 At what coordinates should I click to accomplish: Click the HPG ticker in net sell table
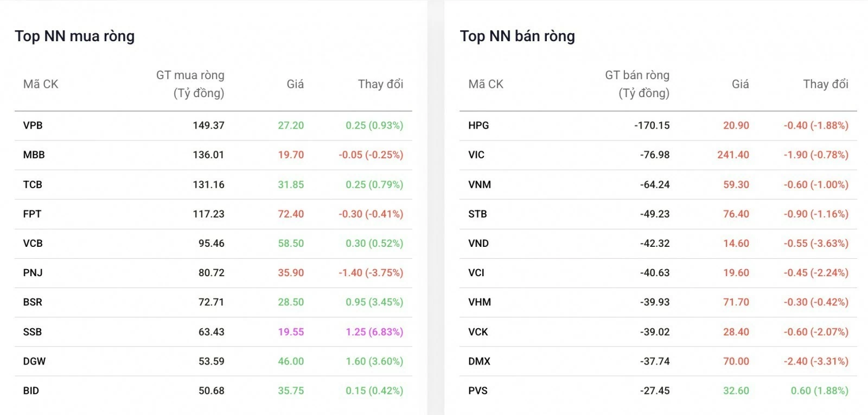pos(478,125)
